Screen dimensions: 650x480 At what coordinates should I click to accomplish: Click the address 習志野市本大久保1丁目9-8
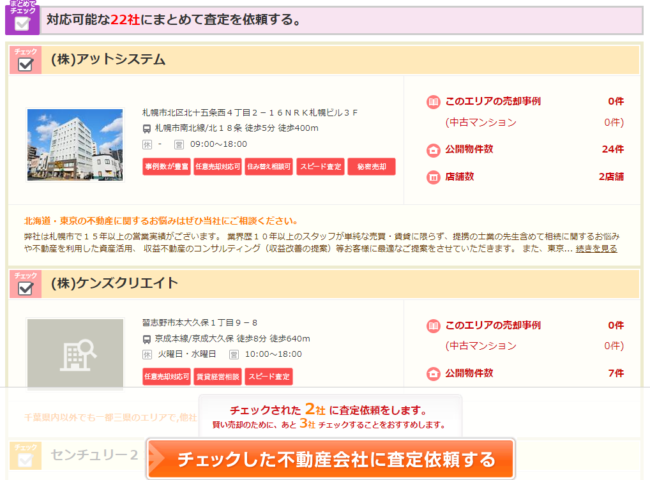(200, 322)
